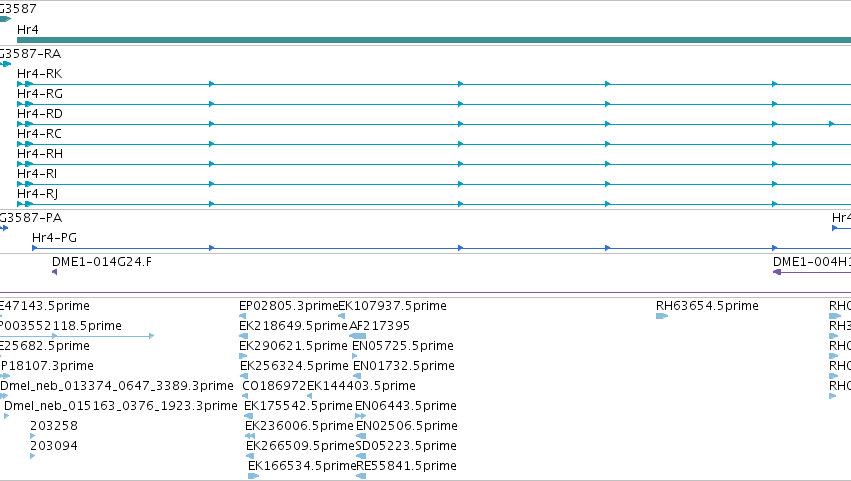
Task: Click the EN06443.5prime double arrow glyph
Action: (x=360, y=416)
